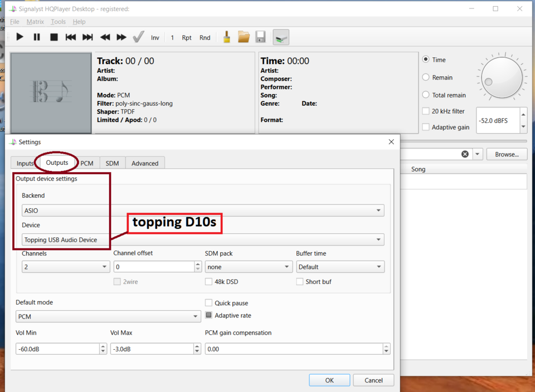The width and height of the screenshot is (535, 392).
Task: Click the library/device toolbar icon
Action: [281, 37]
